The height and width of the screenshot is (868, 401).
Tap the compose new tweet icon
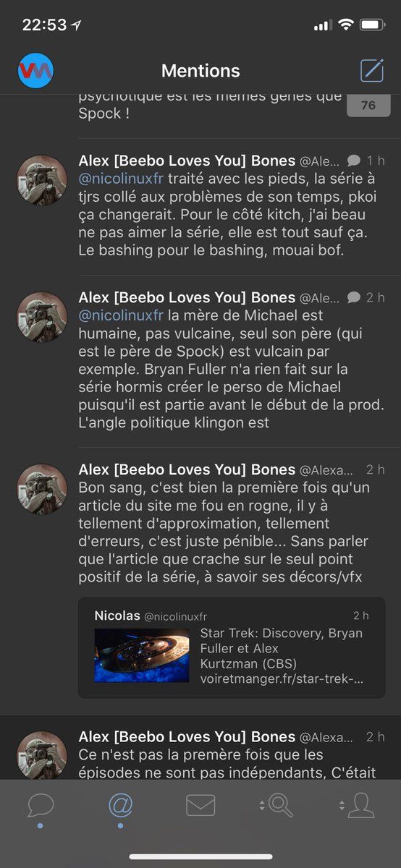pyautogui.click(x=372, y=70)
